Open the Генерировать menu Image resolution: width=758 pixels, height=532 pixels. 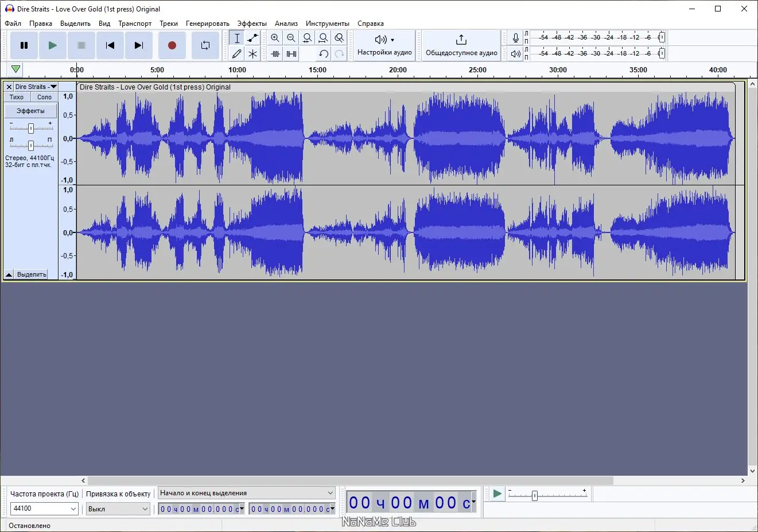pos(207,24)
